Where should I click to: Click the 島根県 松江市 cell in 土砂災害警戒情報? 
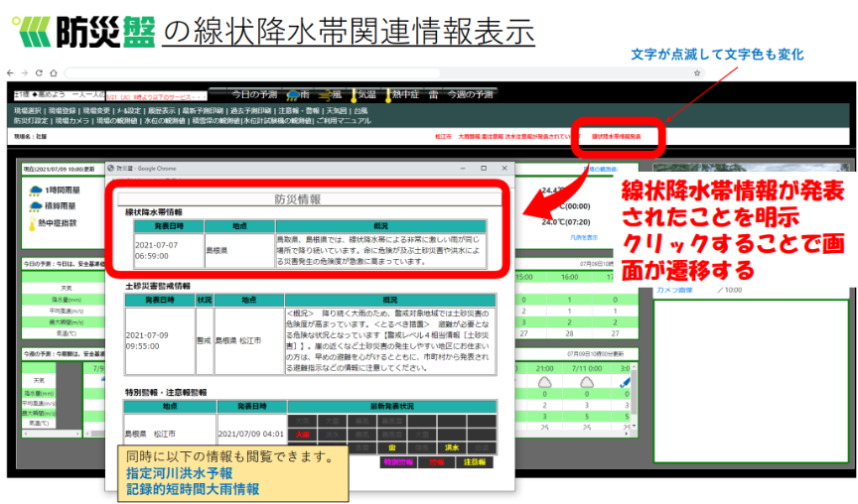coord(249,340)
